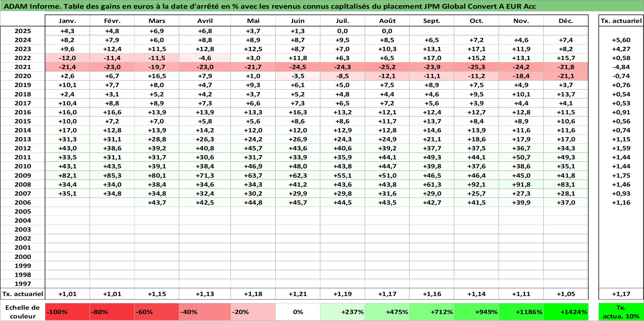
Task: Select the Oct. column header
Action: (476, 21)
